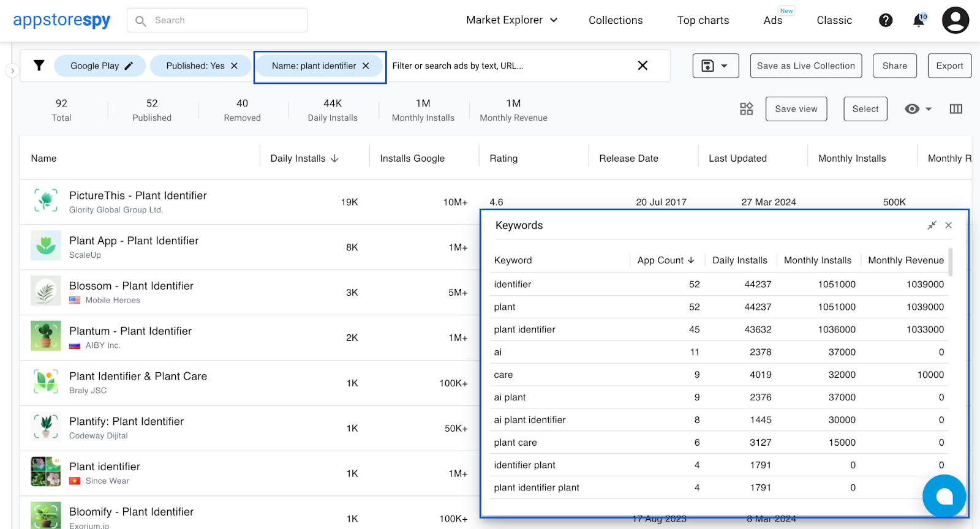Sort by Daily Installs column
The image size is (980, 529).
pyautogui.click(x=304, y=158)
